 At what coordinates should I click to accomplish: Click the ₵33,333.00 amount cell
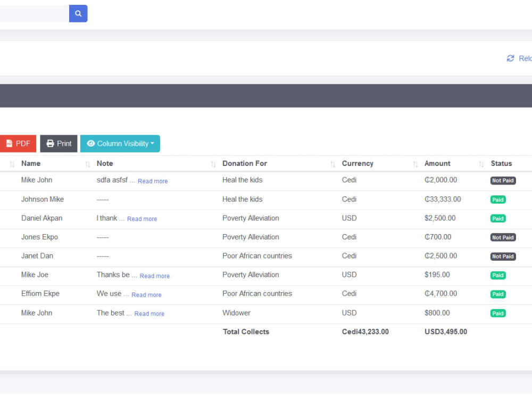pyautogui.click(x=443, y=199)
